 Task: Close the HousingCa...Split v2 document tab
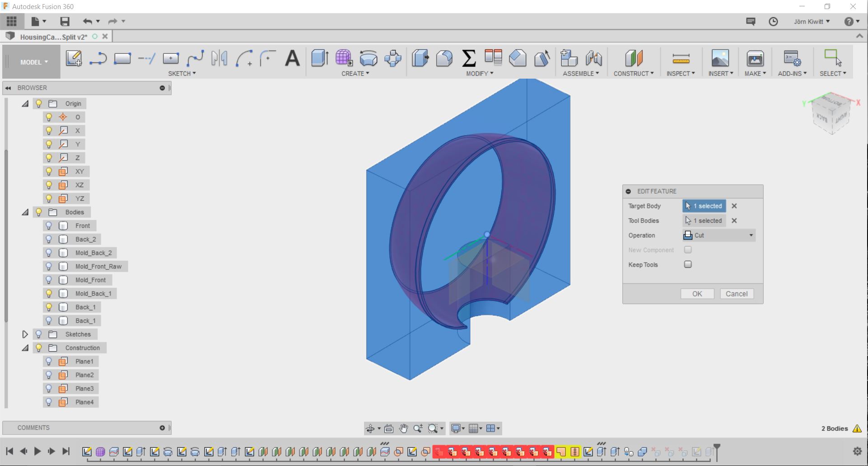click(x=105, y=37)
